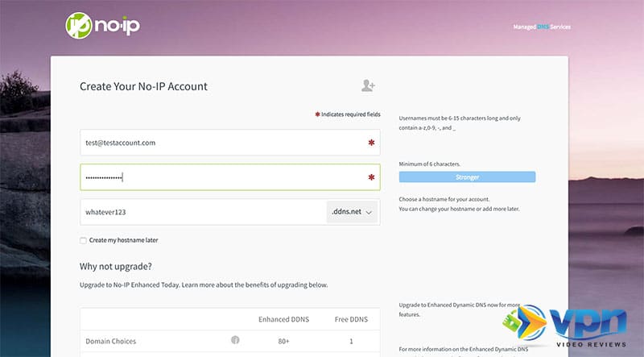
Task: Click the info icon in Domain Choices row
Action: (x=235, y=340)
